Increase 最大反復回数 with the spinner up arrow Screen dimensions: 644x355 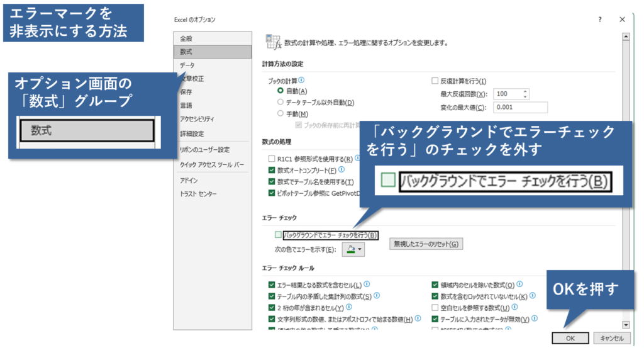coord(525,91)
